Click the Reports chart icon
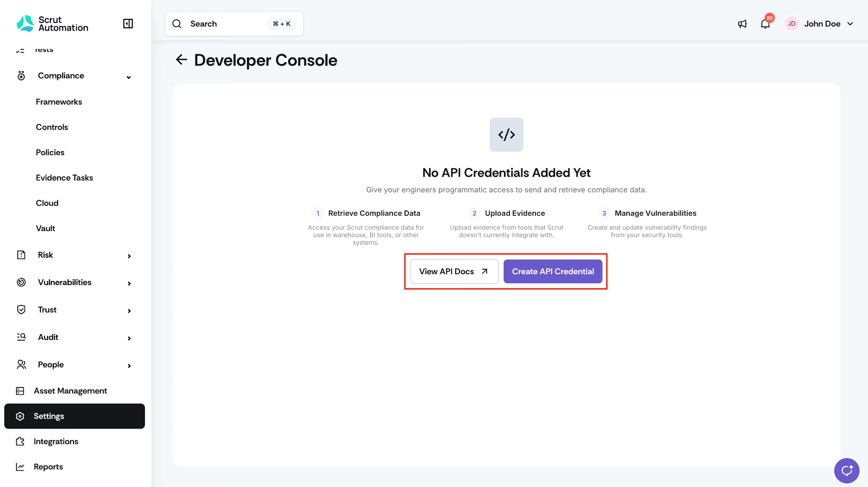 [x=20, y=467]
